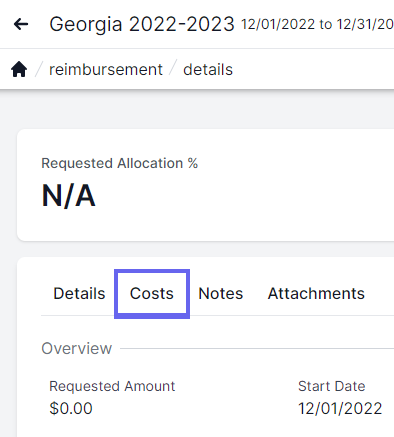Click the Requested Allocation % label
The height and width of the screenshot is (437, 394).
tap(120, 163)
